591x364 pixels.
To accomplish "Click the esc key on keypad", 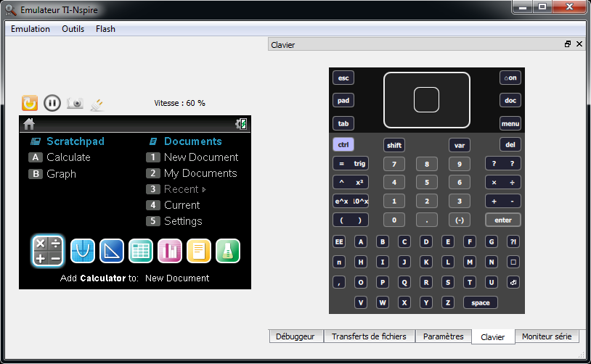I will (343, 78).
